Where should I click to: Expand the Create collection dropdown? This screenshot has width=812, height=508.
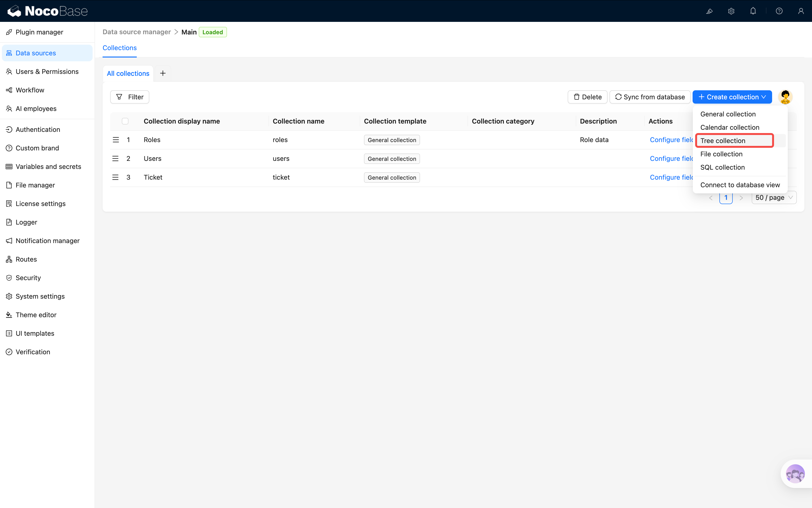point(732,97)
